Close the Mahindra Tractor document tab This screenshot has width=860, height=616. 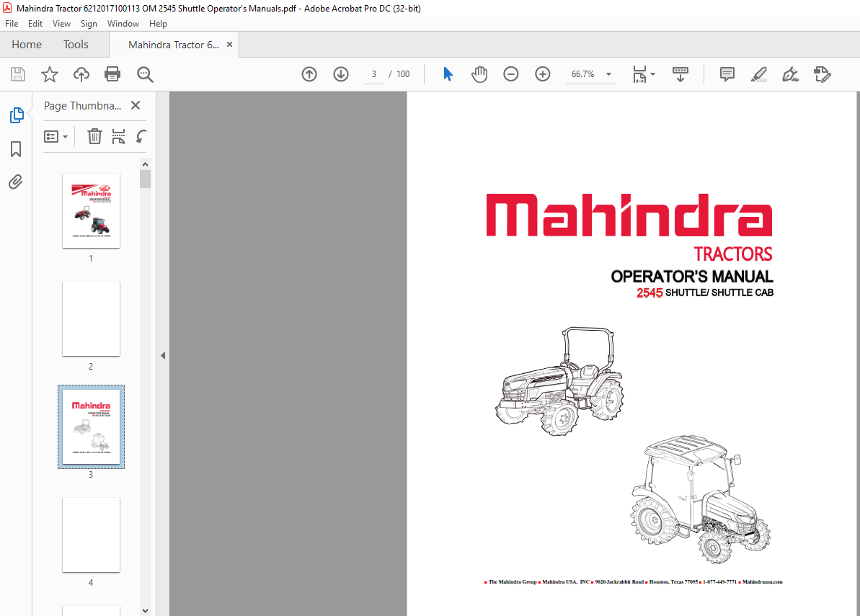coord(229,45)
